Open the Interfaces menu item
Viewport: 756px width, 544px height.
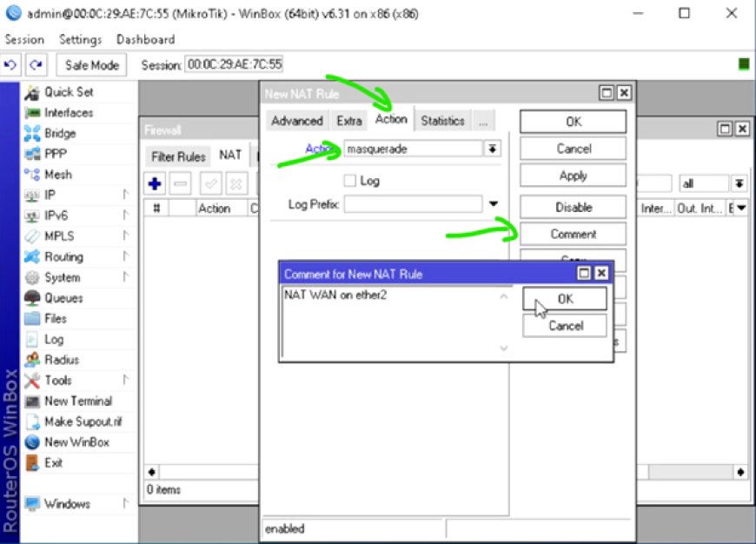[68, 112]
